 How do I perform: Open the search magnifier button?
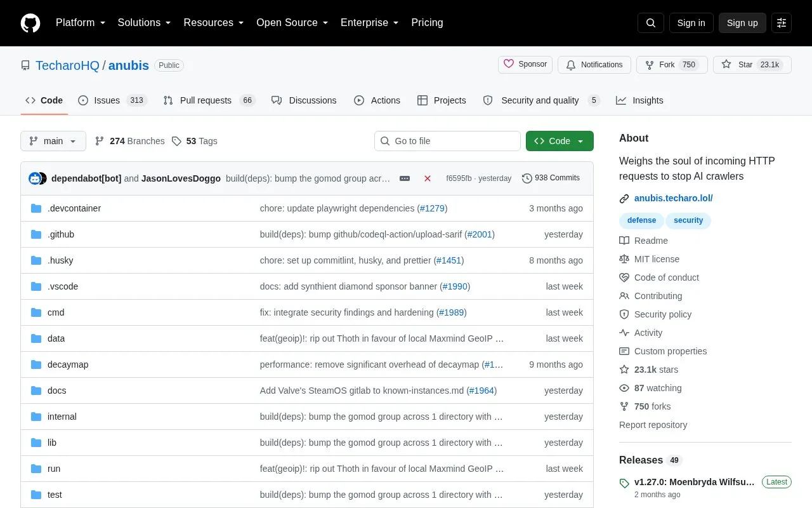[x=651, y=23]
